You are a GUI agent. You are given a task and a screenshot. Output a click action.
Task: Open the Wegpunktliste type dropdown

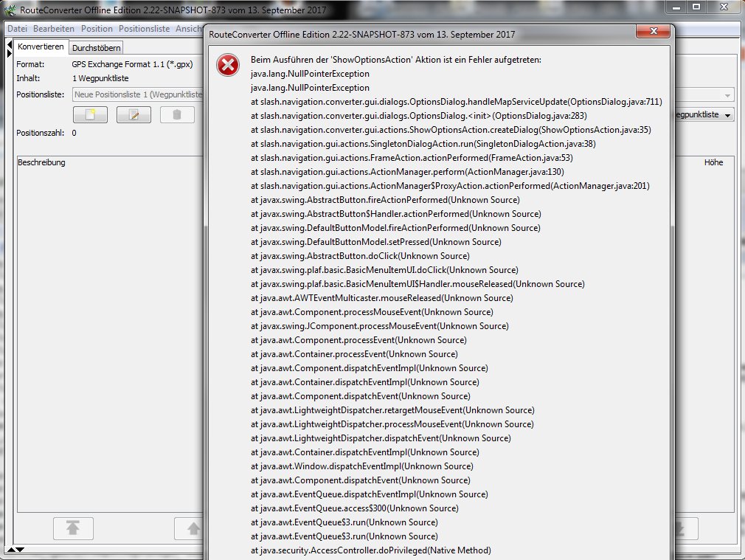pos(704,115)
